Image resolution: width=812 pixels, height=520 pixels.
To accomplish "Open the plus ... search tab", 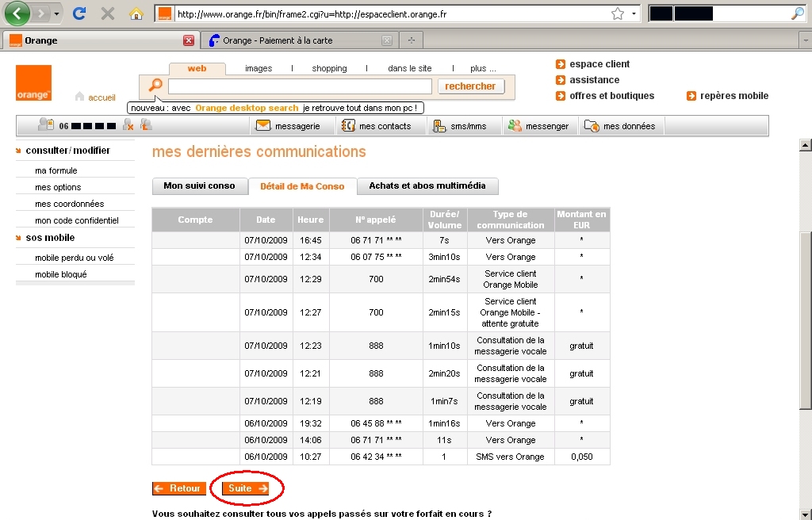I will coord(483,68).
